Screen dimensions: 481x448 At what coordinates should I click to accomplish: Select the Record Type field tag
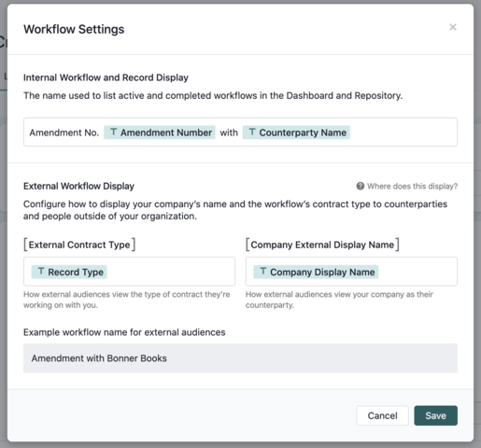[69, 272]
